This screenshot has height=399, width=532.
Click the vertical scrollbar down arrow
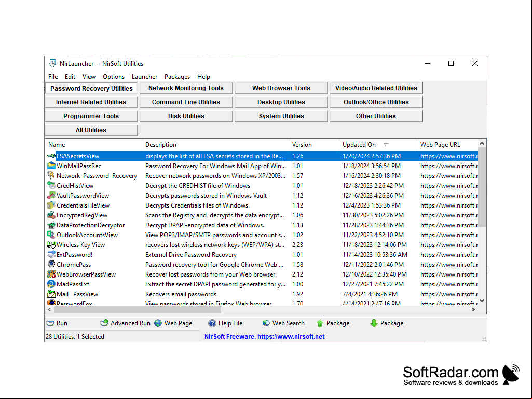[482, 301]
